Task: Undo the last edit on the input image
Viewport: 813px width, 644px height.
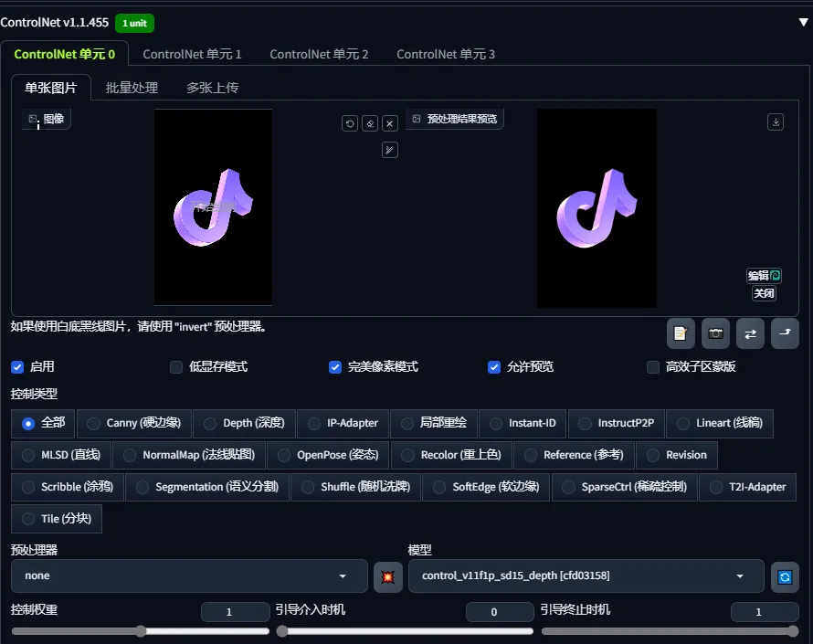Action: tap(350, 123)
